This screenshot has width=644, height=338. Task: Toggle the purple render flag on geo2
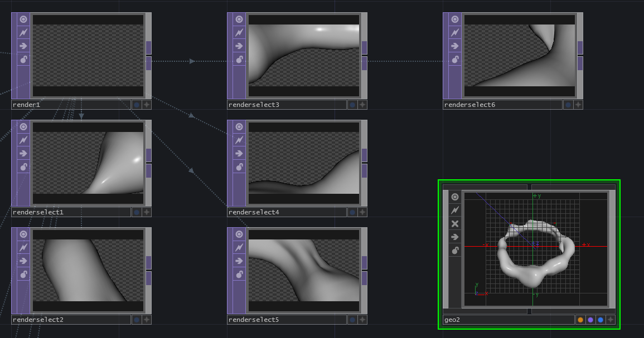(x=590, y=320)
